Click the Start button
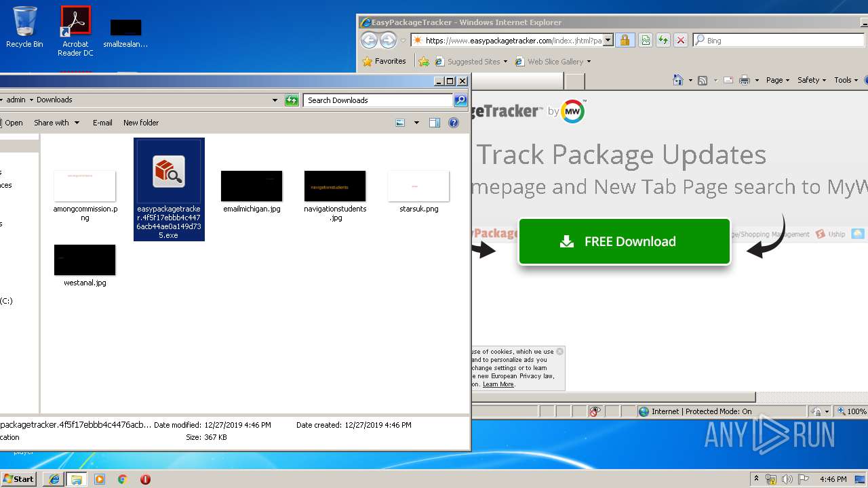 click(18, 479)
